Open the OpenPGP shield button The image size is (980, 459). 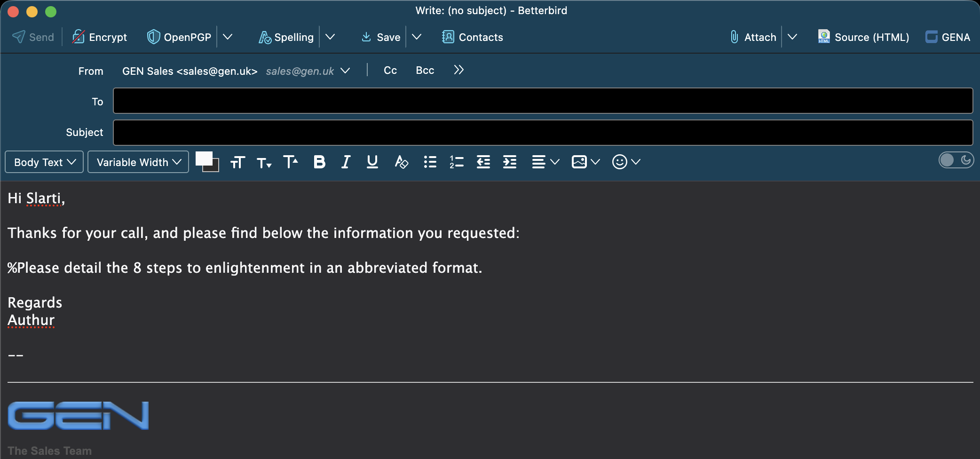click(179, 37)
